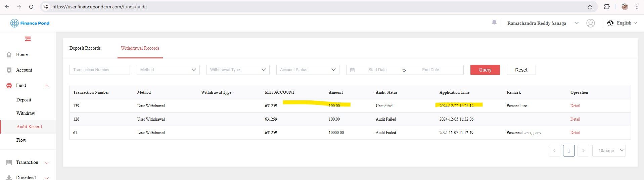Click the Transaction Number input field
Viewport: 644px width, 180px height.
(99, 70)
